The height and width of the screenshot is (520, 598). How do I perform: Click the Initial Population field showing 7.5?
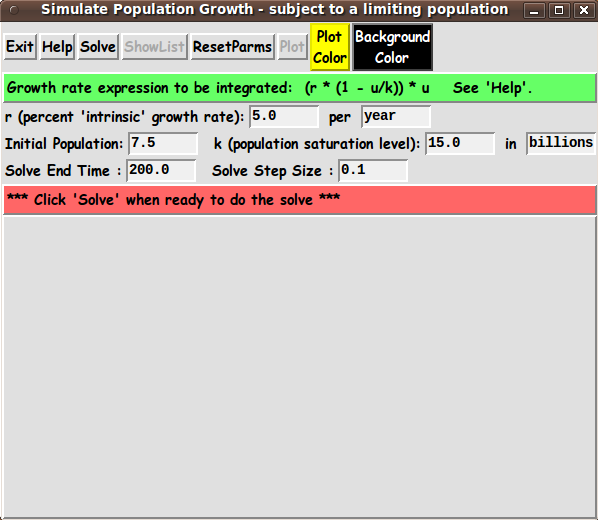click(x=163, y=143)
